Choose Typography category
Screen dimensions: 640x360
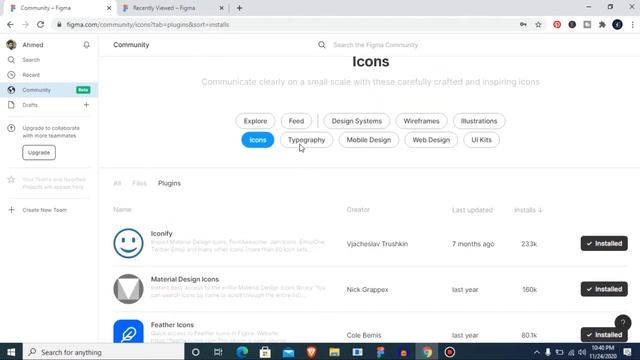tap(307, 140)
